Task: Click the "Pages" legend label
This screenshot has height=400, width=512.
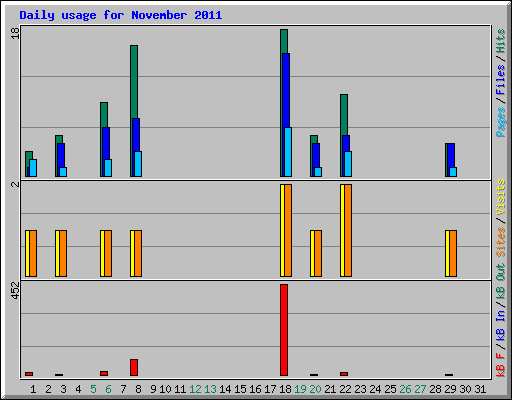Action: click(x=500, y=122)
